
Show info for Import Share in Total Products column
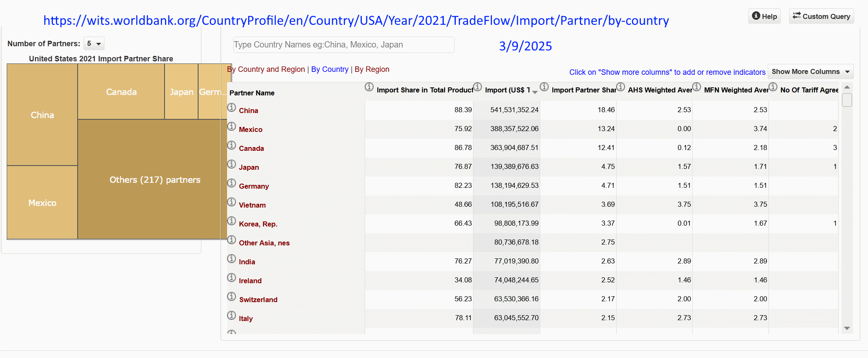click(x=369, y=87)
